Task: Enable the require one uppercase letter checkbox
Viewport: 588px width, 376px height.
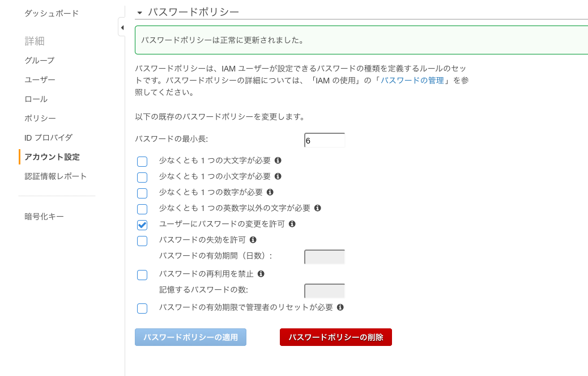Action: 142,161
